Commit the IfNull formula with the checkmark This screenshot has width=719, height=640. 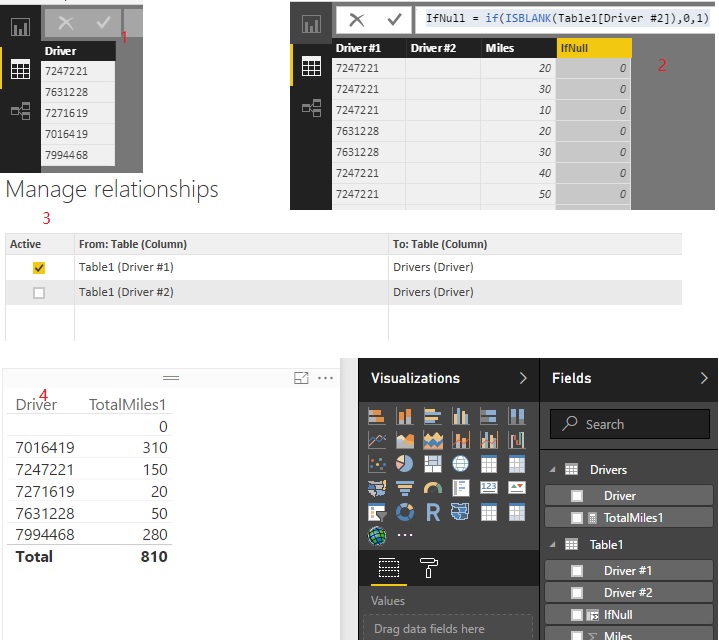point(394,19)
